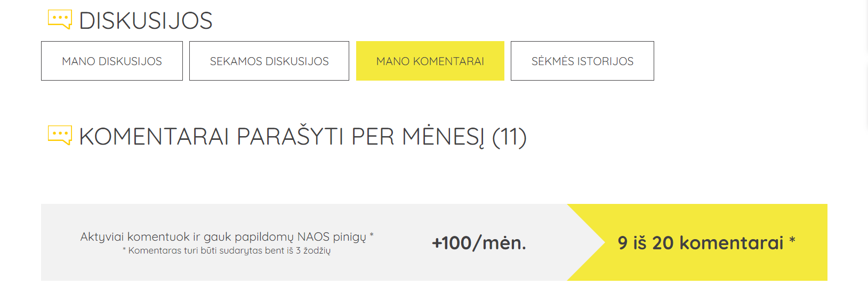Click the '(11)' comment count in heading
The image size is (868, 292).
coord(509,137)
